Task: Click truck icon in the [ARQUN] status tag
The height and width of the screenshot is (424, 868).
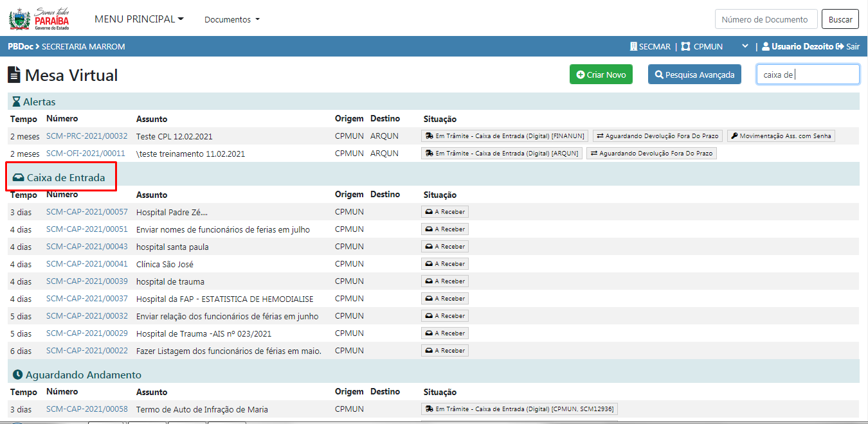Action: coord(429,154)
